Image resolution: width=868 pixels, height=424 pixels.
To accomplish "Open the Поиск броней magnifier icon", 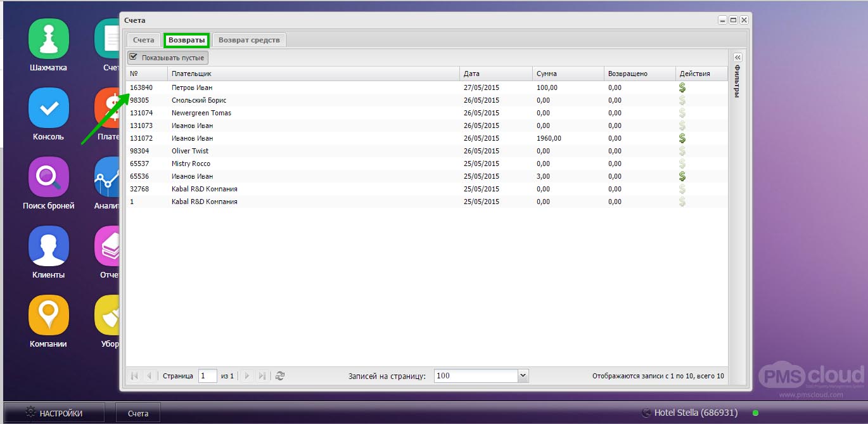I will (48, 177).
